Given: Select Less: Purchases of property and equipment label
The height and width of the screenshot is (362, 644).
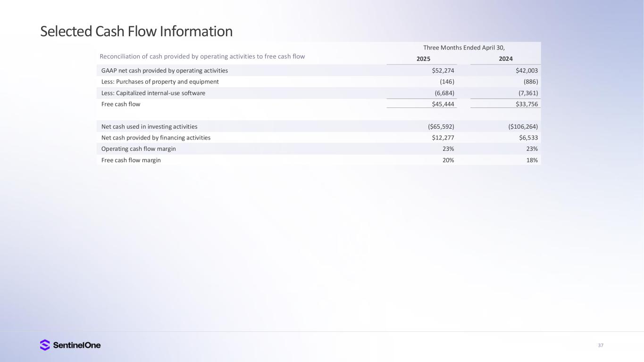Looking at the screenshot, I should click(160, 82).
